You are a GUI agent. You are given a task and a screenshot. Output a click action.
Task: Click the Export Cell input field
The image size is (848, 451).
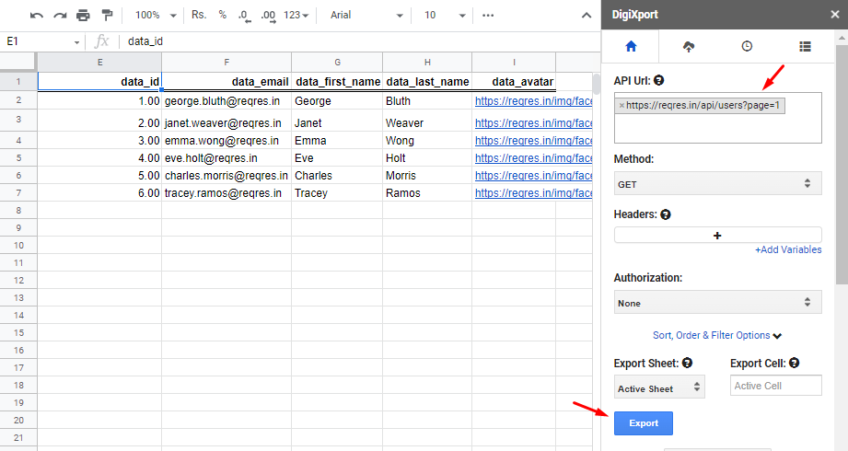point(776,386)
